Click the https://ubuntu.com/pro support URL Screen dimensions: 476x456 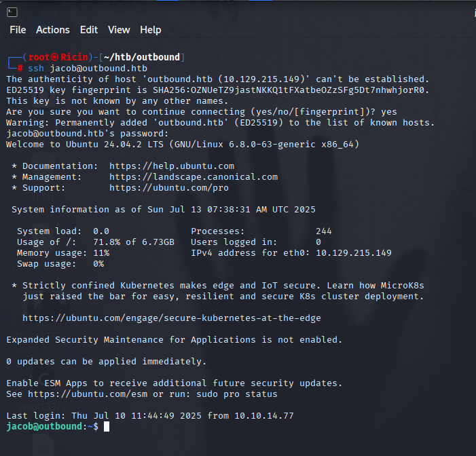tap(169, 188)
